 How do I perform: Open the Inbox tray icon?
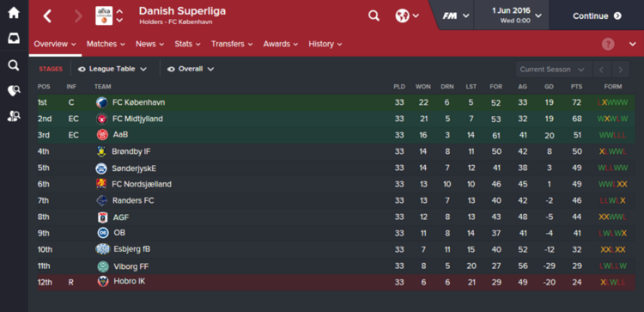pyautogui.click(x=14, y=39)
